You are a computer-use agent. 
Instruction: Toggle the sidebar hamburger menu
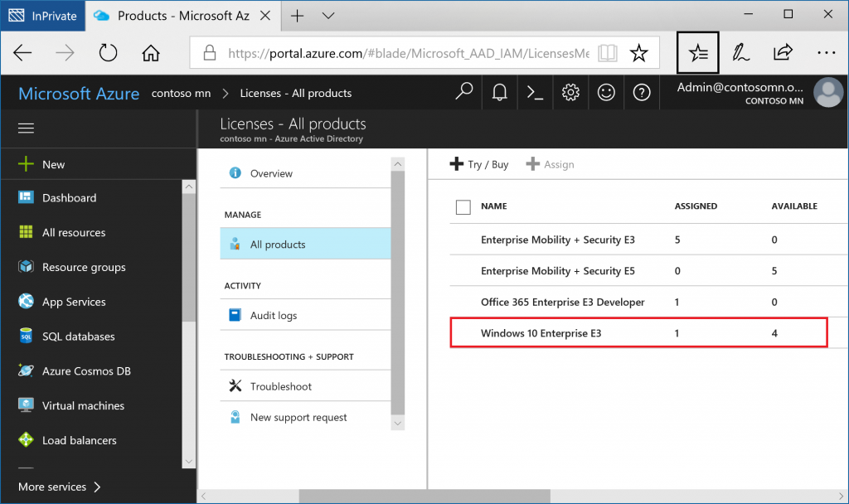coord(26,128)
